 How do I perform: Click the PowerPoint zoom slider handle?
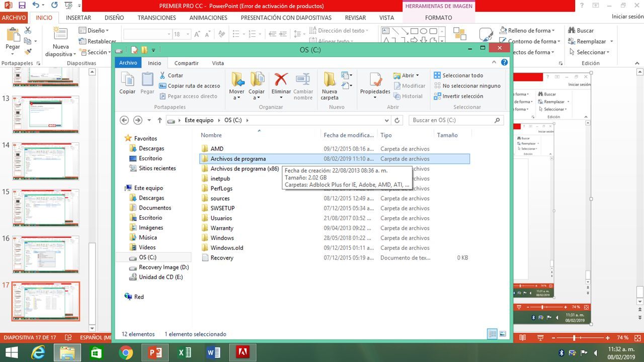tap(574, 337)
